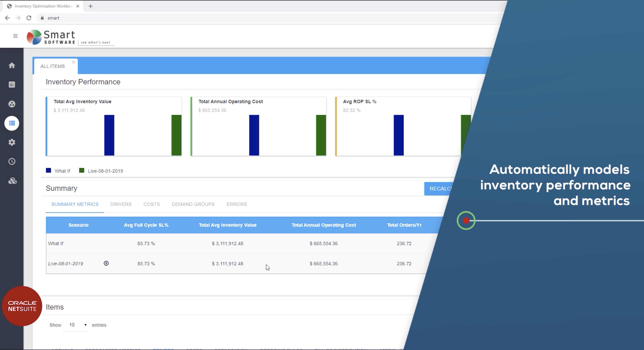644x350 pixels.
Task: Click the circular three-dot sidebar icon
Action: click(x=11, y=104)
